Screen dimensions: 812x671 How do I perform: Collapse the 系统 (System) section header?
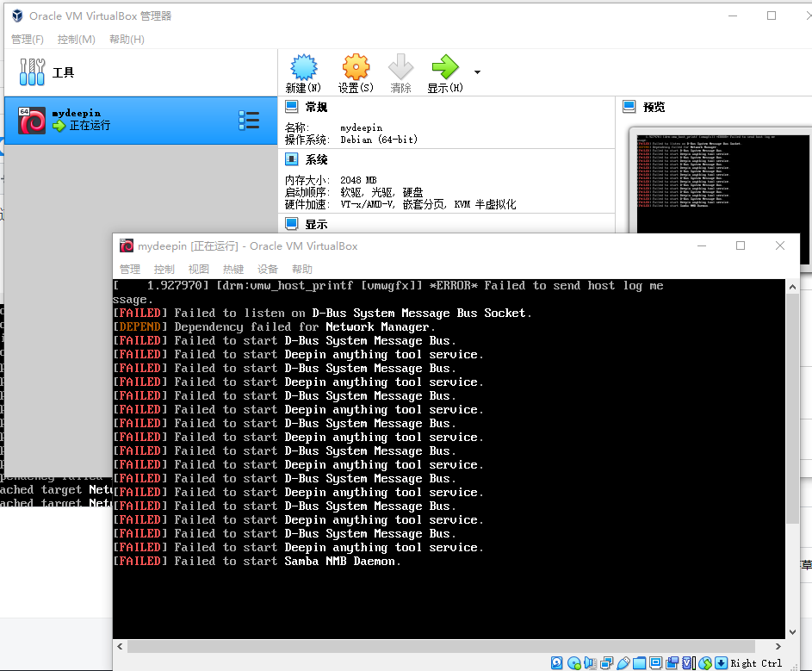pyautogui.click(x=316, y=159)
